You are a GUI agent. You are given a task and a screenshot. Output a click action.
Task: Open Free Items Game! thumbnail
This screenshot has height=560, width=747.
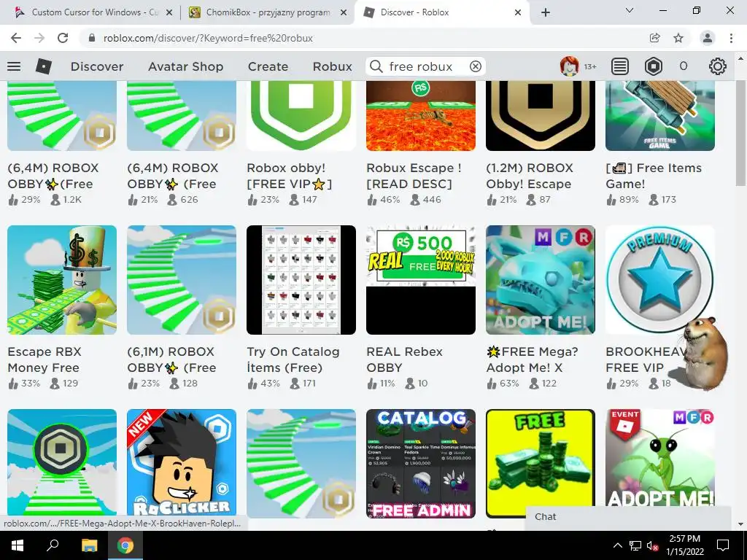pos(659,116)
